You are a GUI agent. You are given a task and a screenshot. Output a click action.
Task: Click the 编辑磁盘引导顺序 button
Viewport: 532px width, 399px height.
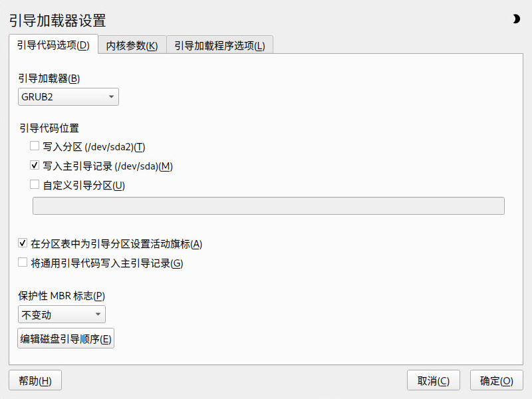coord(66,338)
